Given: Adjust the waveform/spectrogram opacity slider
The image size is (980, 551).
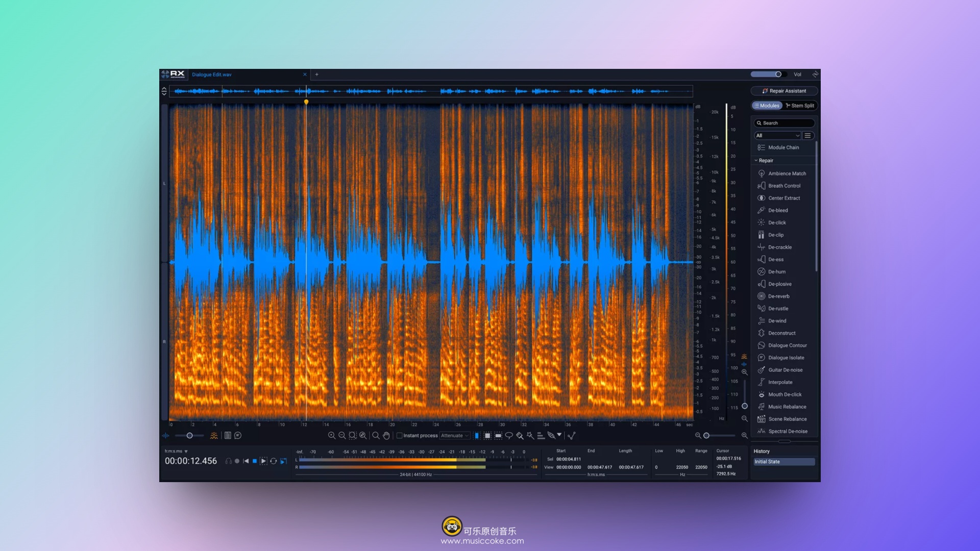Looking at the screenshot, I should click(x=189, y=436).
